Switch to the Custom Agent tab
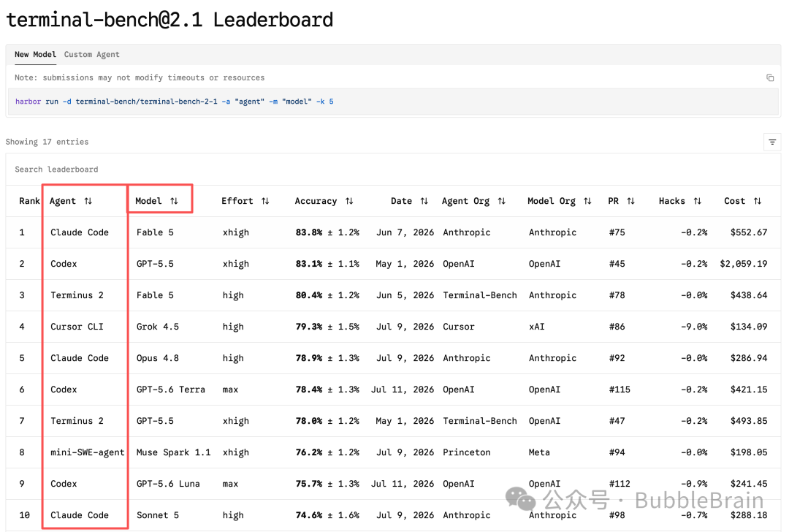Screen dimensions: 789x532 91,54
